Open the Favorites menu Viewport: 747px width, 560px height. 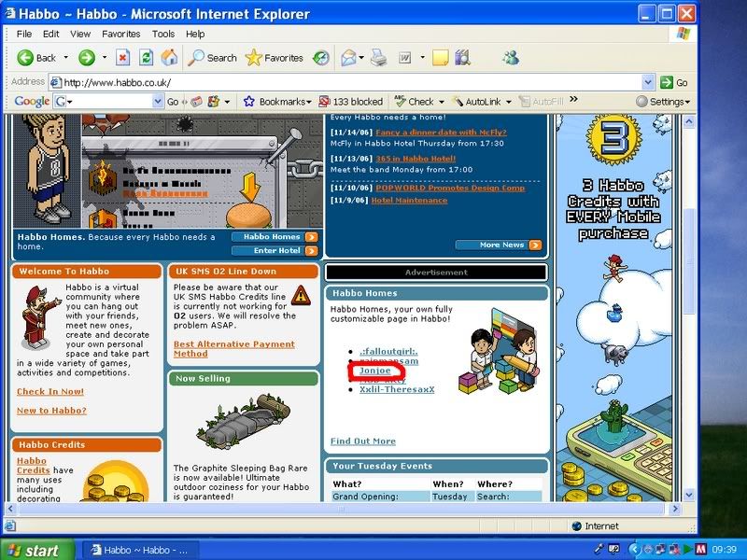coord(121,34)
